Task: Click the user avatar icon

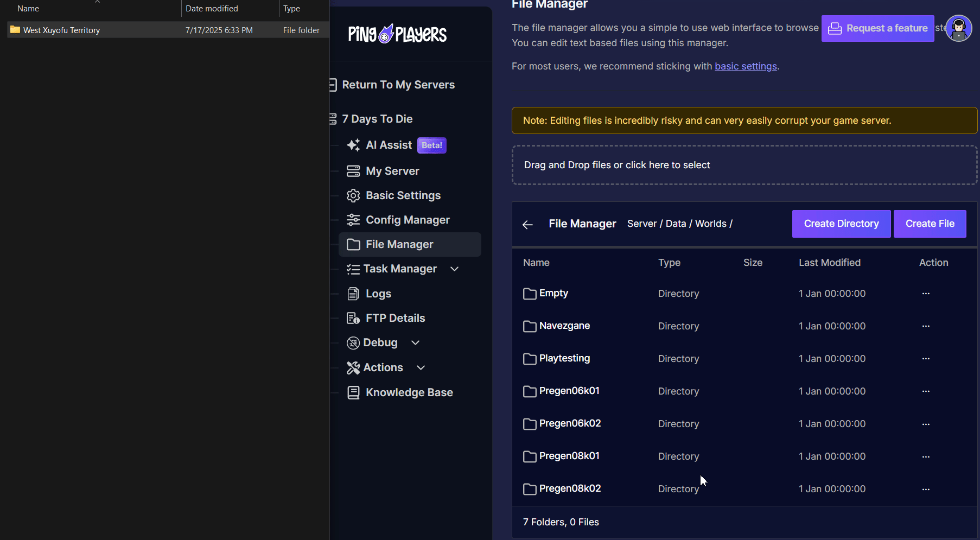Action: (x=959, y=28)
